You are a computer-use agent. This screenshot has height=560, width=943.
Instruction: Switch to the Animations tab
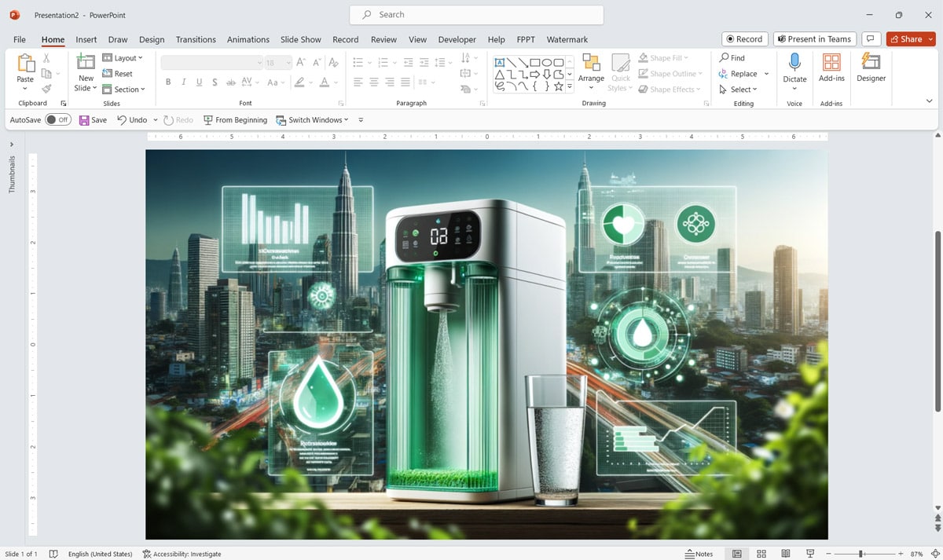[248, 39]
